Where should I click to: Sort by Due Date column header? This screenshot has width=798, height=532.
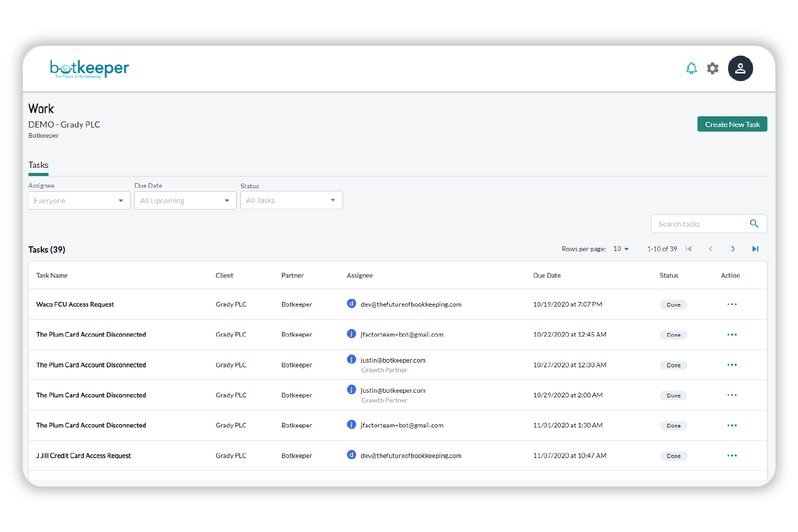(x=546, y=275)
